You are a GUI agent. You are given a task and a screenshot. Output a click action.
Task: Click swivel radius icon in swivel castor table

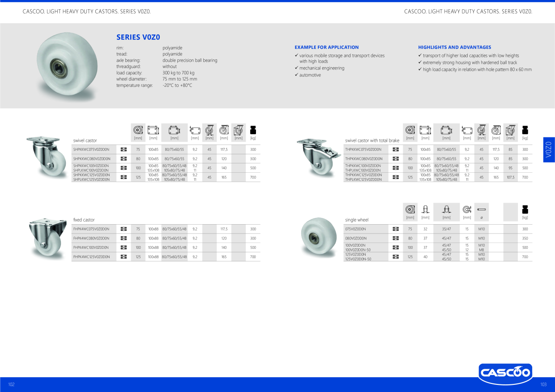(239, 130)
